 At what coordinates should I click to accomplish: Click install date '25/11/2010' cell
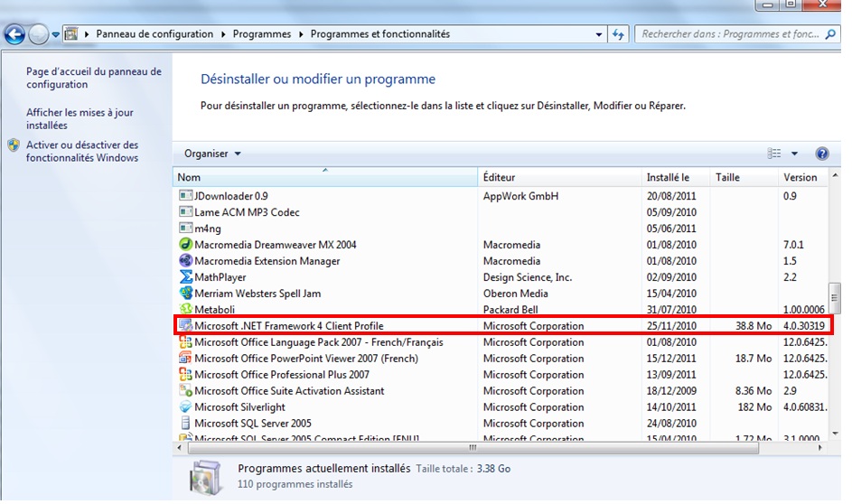671,326
